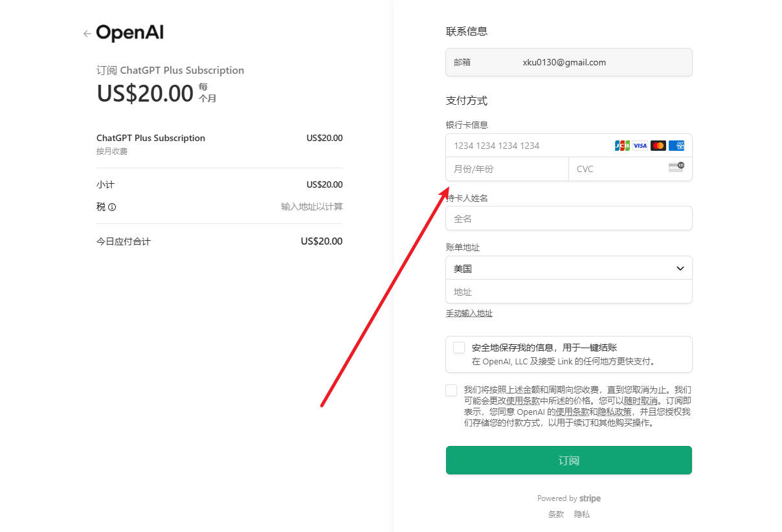The width and height of the screenshot is (782, 532).
Task: Click the 月份/年份 expiry date field
Action: click(x=507, y=169)
